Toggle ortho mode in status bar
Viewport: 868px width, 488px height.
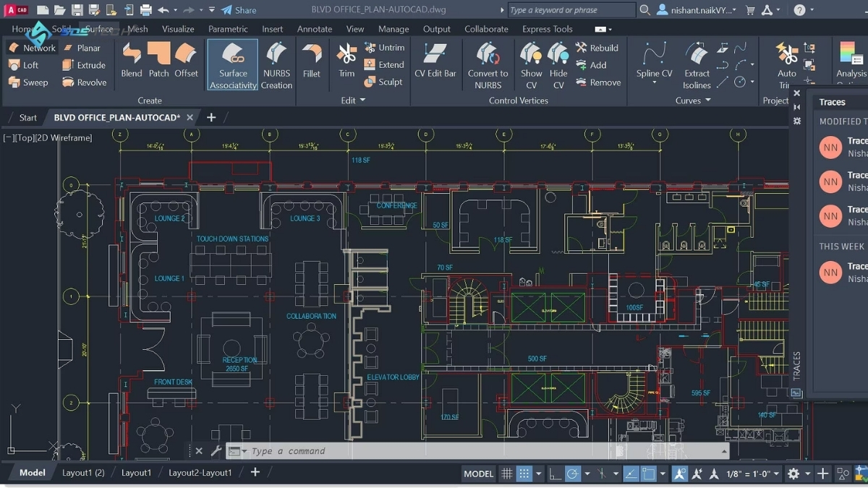tap(555, 474)
